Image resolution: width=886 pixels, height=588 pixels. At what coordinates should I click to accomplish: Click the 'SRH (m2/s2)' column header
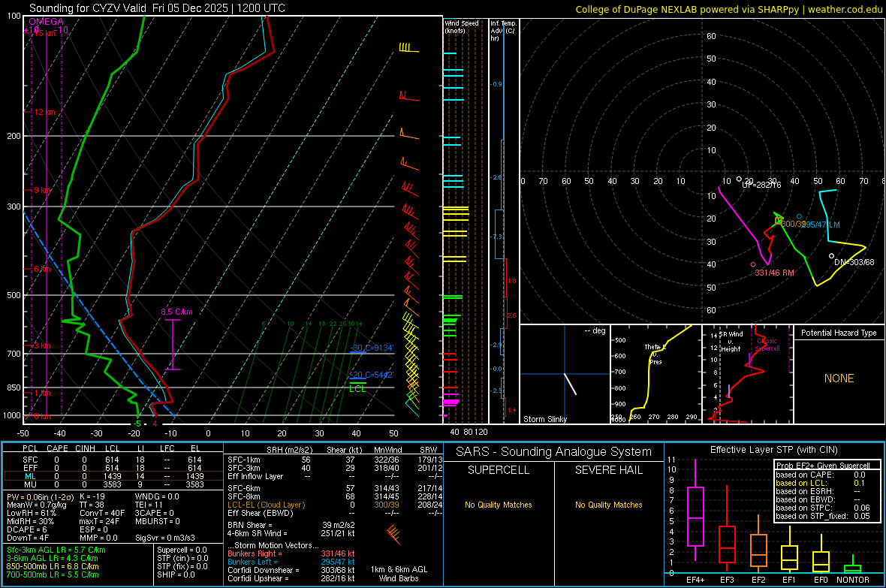click(289, 450)
